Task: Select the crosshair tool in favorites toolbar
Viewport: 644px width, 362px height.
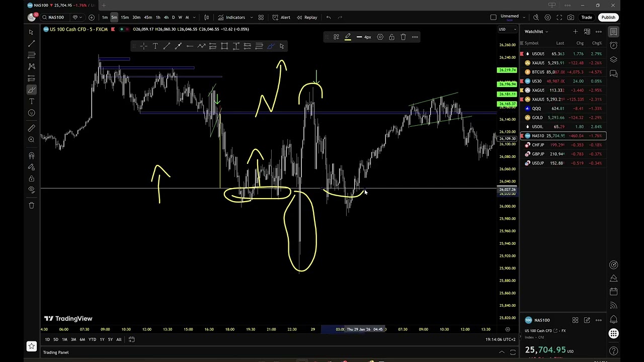Action: coord(143,46)
